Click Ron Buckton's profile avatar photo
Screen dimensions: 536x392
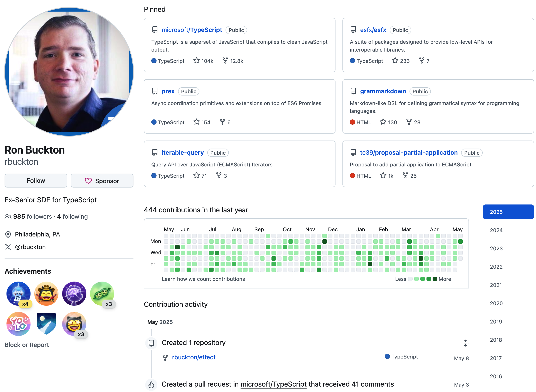point(69,72)
